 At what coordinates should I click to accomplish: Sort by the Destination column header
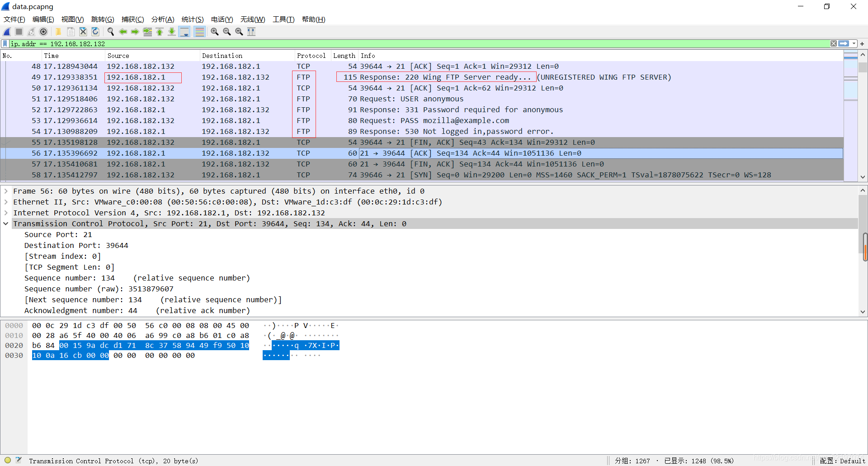pyautogui.click(x=247, y=56)
